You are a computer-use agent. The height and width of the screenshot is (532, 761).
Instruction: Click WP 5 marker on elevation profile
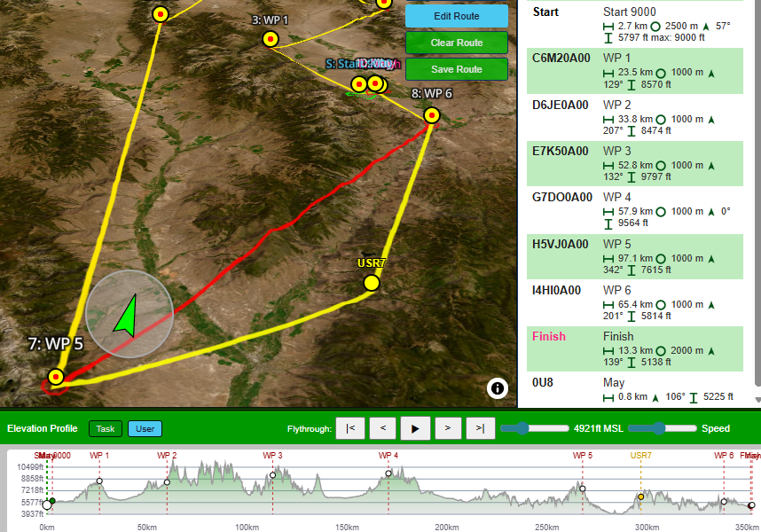(583, 489)
